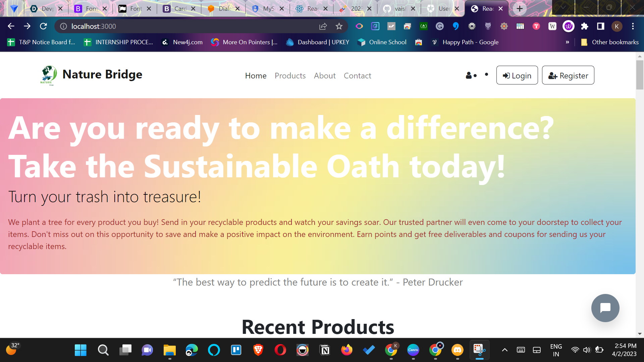Bookmark this page with star icon
Viewport: 644px width, 362px height.
[x=339, y=26]
